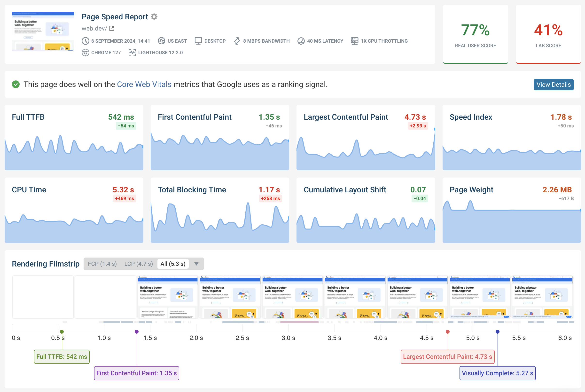Open the Total Blocking Time metric card
The height and width of the screenshot is (392, 585).
tap(220, 210)
